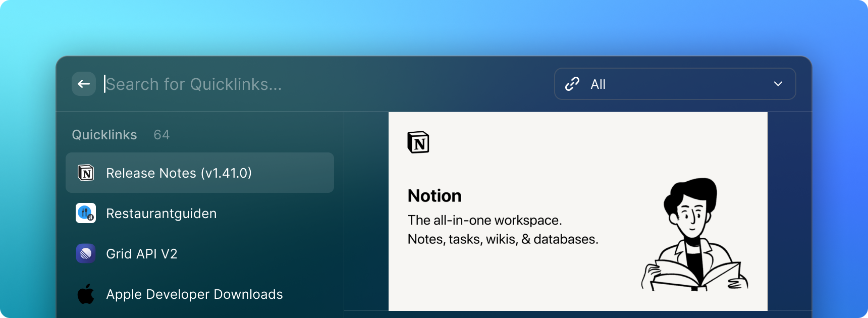Image resolution: width=868 pixels, height=318 pixels.
Task: Click Notes, tasks, wikis, & databases line
Action: (503, 239)
